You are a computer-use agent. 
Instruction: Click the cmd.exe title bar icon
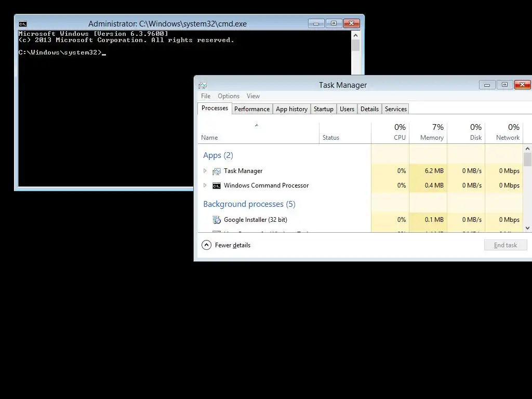[x=23, y=24]
